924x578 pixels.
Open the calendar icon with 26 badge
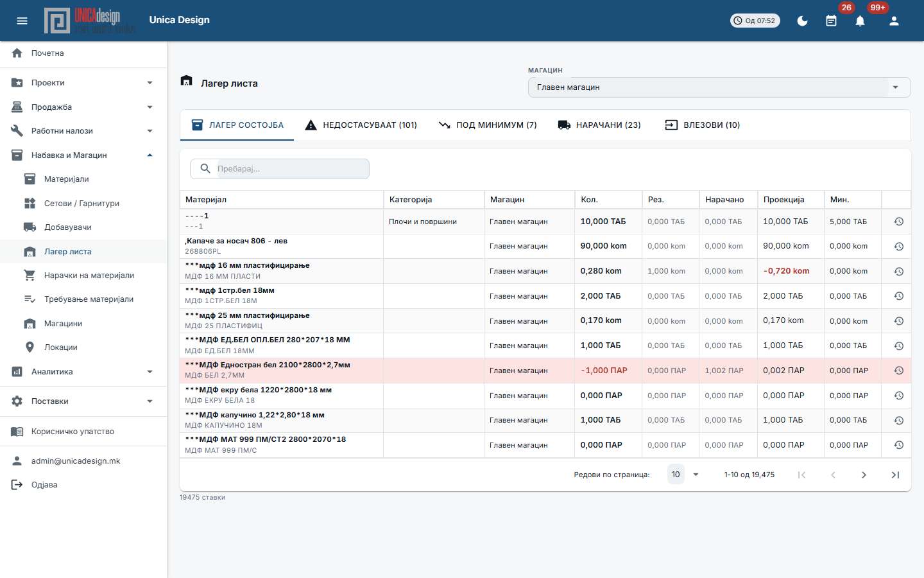point(831,21)
